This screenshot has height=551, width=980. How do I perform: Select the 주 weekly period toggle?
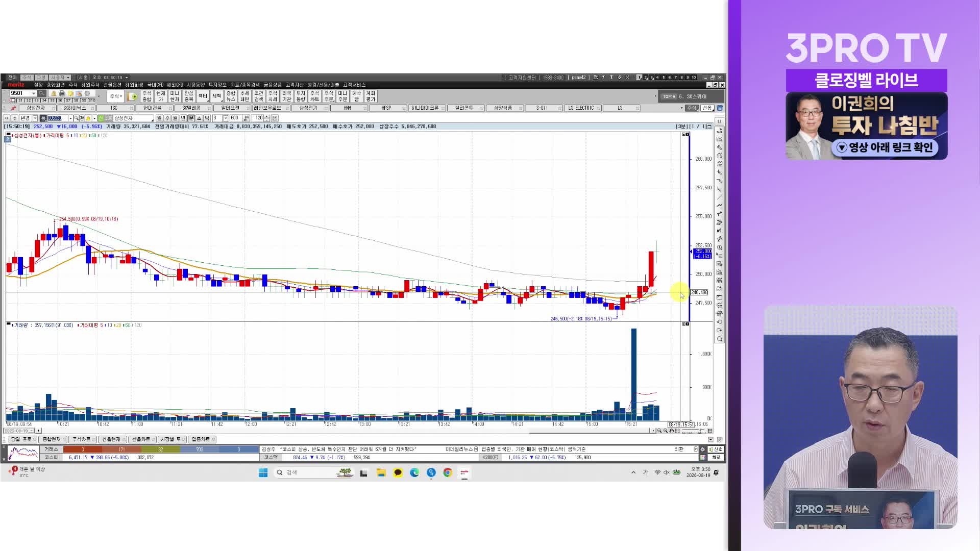point(167,118)
